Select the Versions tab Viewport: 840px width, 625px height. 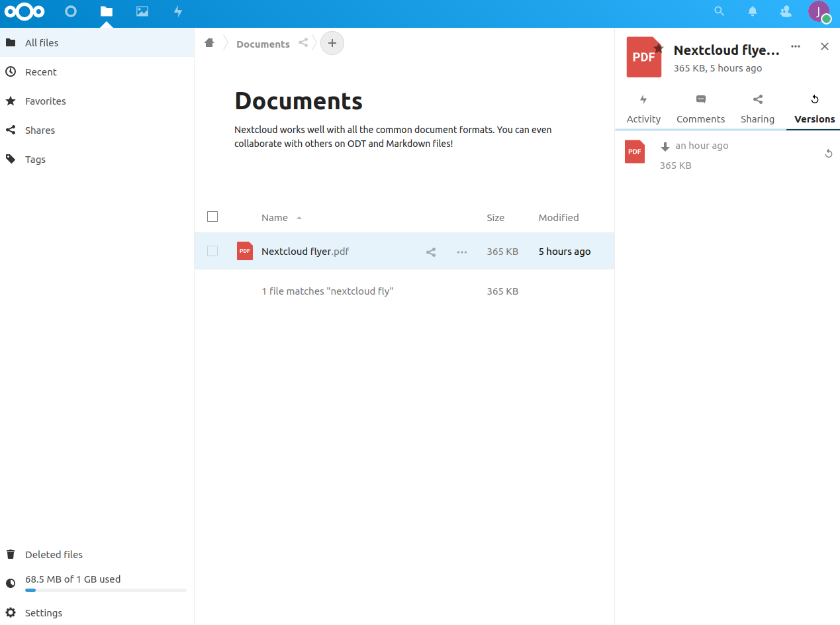815,109
